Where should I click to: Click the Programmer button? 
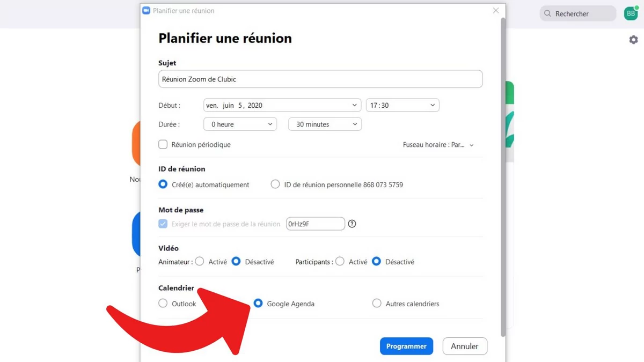406,346
